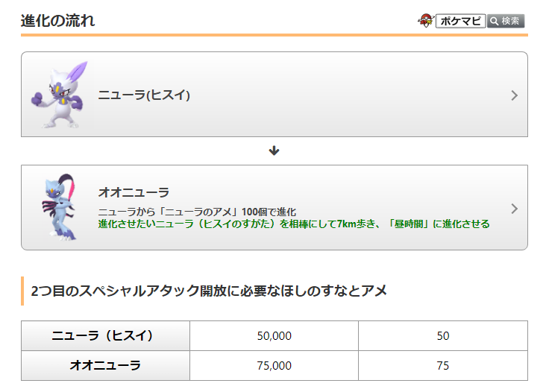Open the ニューラ(ヒスイ) evolution card
This screenshot has width=549, height=392.
pyautogui.click(x=274, y=95)
